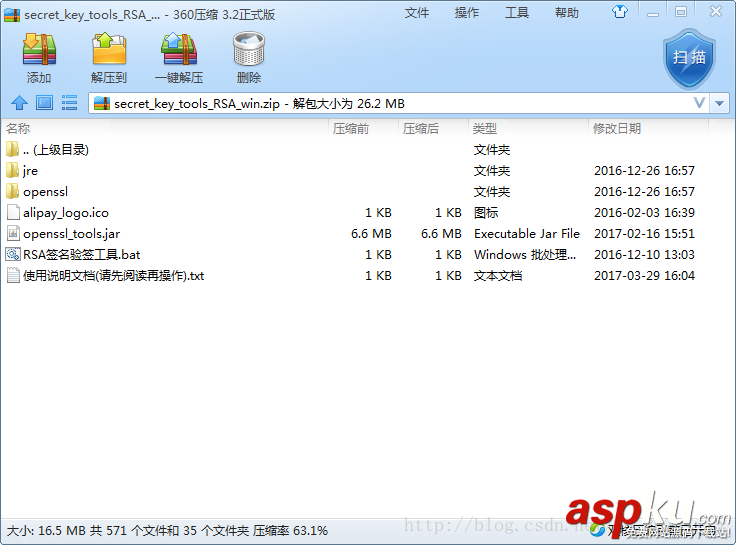
Task: Sort by 压缩前 column header
Action: (x=362, y=128)
